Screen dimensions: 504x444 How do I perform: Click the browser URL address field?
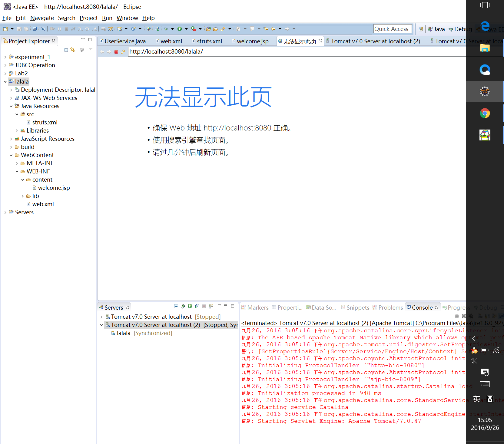(x=297, y=52)
